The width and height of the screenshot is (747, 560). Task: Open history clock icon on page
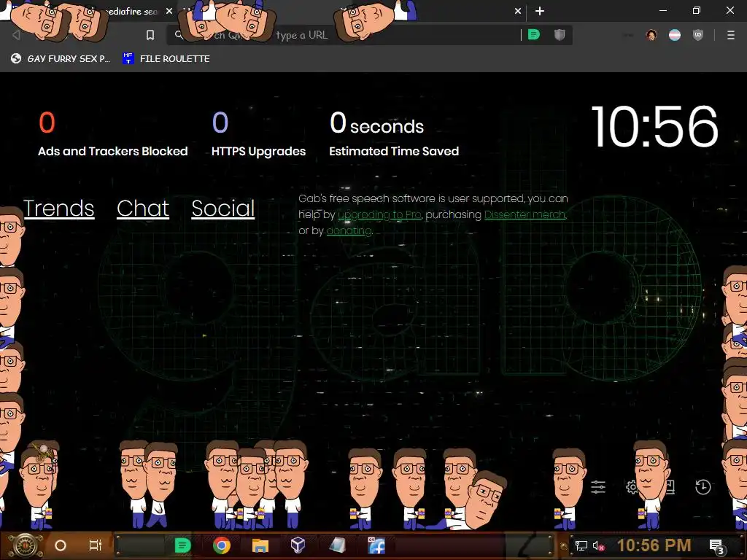pos(703,487)
